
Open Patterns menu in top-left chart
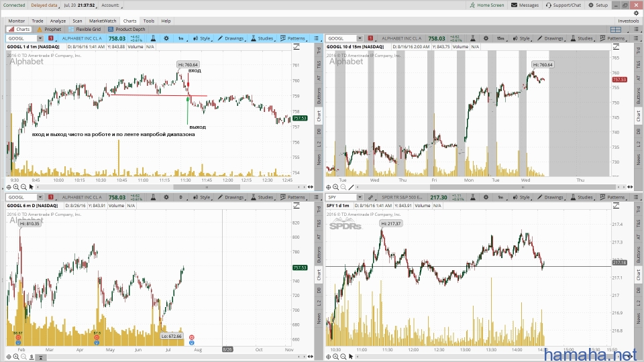point(293,38)
